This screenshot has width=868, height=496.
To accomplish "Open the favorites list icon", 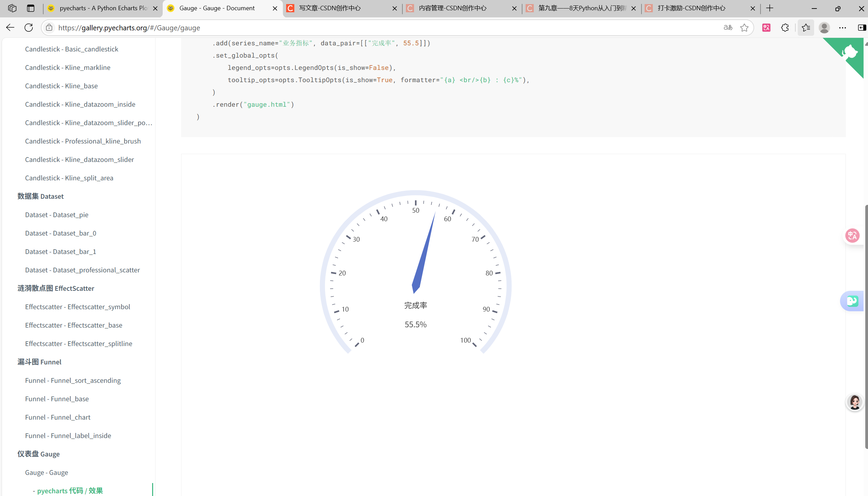I will [806, 28].
